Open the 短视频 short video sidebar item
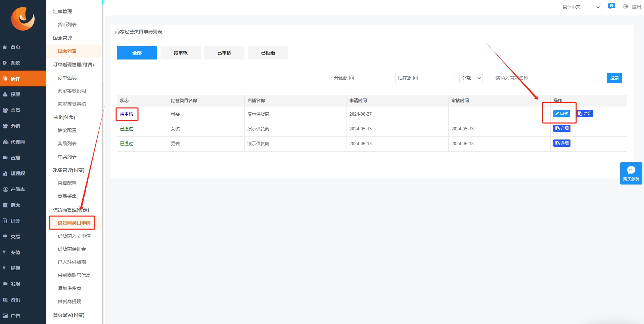644x324 pixels. pyautogui.click(x=23, y=173)
